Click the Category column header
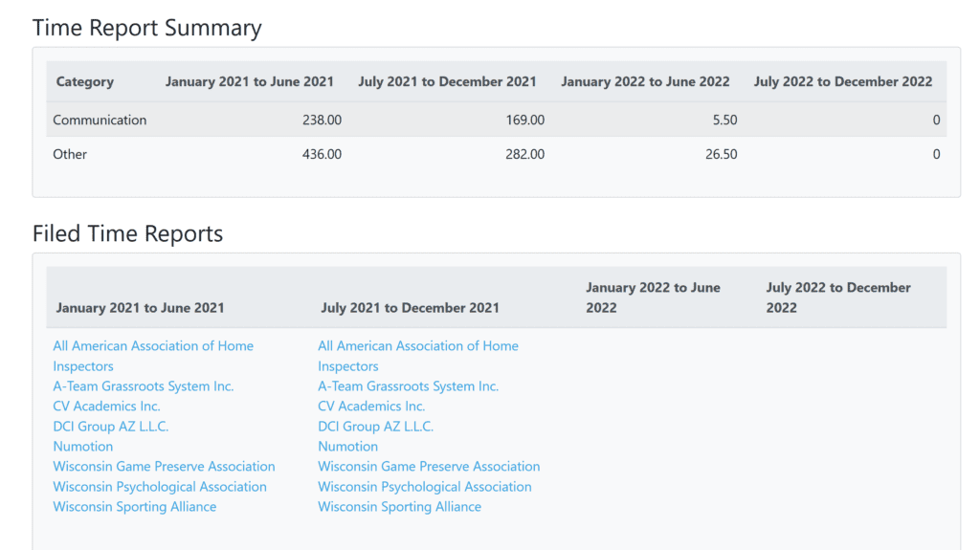The width and height of the screenshot is (980, 550). pyautogui.click(x=85, y=82)
